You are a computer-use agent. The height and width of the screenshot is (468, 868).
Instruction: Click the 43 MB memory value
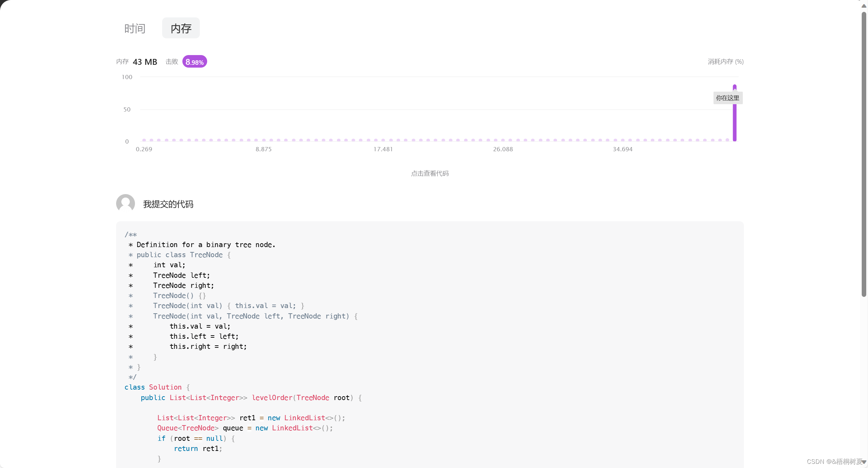tap(145, 62)
